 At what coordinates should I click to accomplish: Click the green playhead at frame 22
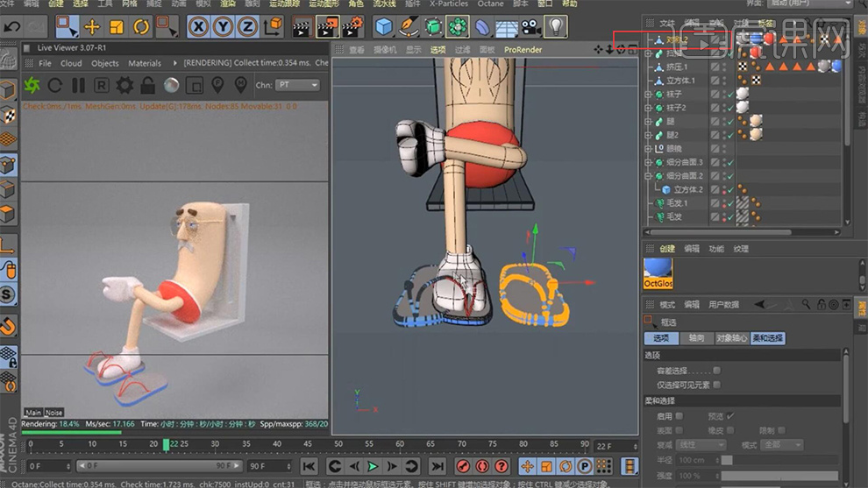(166, 445)
